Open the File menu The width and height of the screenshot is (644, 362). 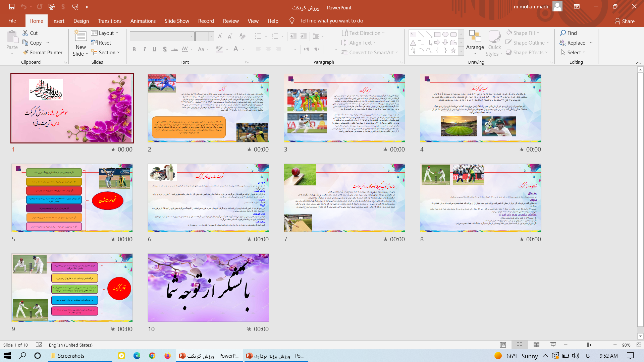pos(12,21)
